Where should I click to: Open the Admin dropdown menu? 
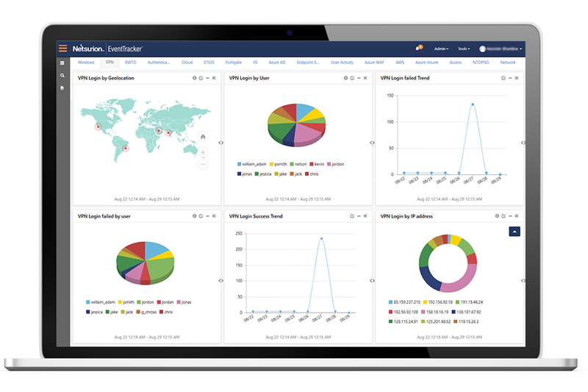click(x=441, y=49)
